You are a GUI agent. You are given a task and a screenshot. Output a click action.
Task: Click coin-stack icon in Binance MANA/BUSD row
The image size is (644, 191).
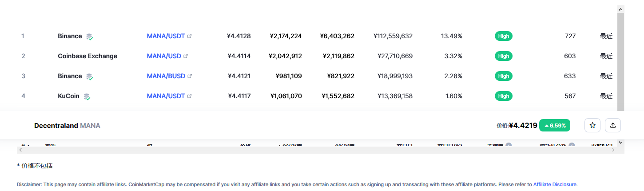tap(89, 76)
